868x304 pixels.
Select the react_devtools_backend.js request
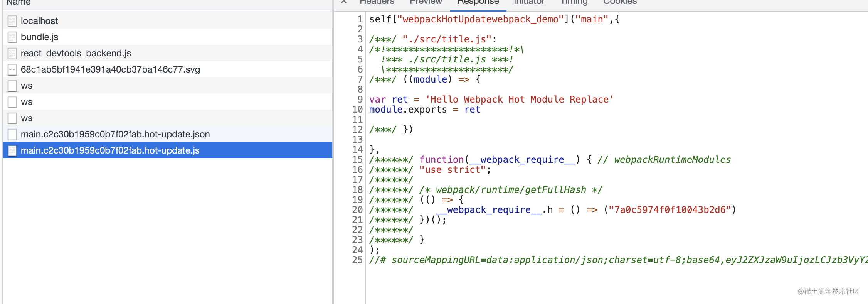pos(168,53)
